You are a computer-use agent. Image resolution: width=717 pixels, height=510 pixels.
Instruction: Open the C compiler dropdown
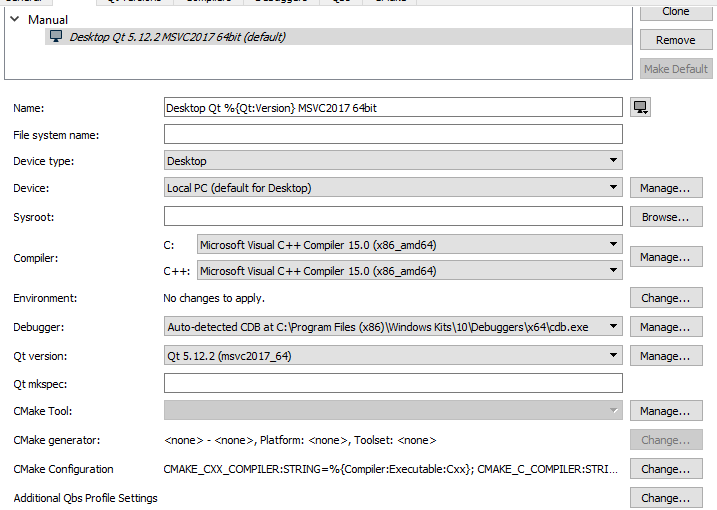click(410, 245)
